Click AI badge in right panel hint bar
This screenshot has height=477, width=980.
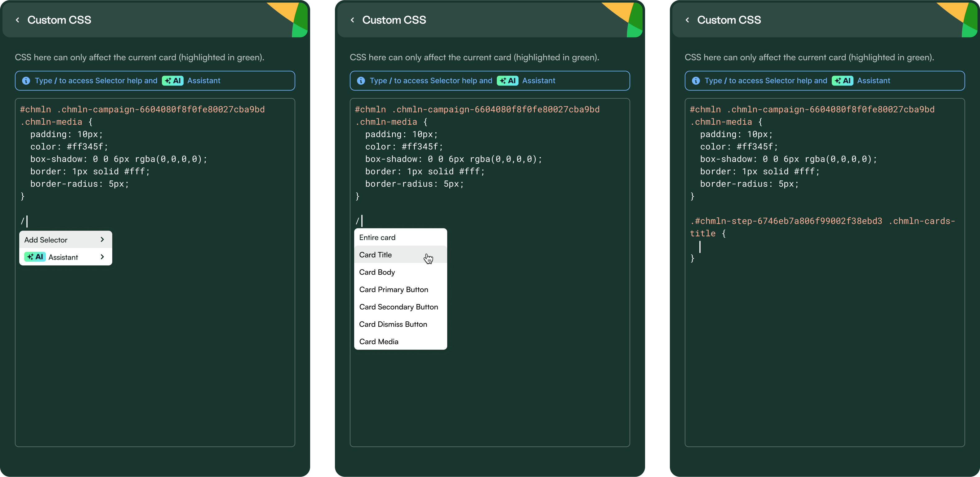click(842, 81)
